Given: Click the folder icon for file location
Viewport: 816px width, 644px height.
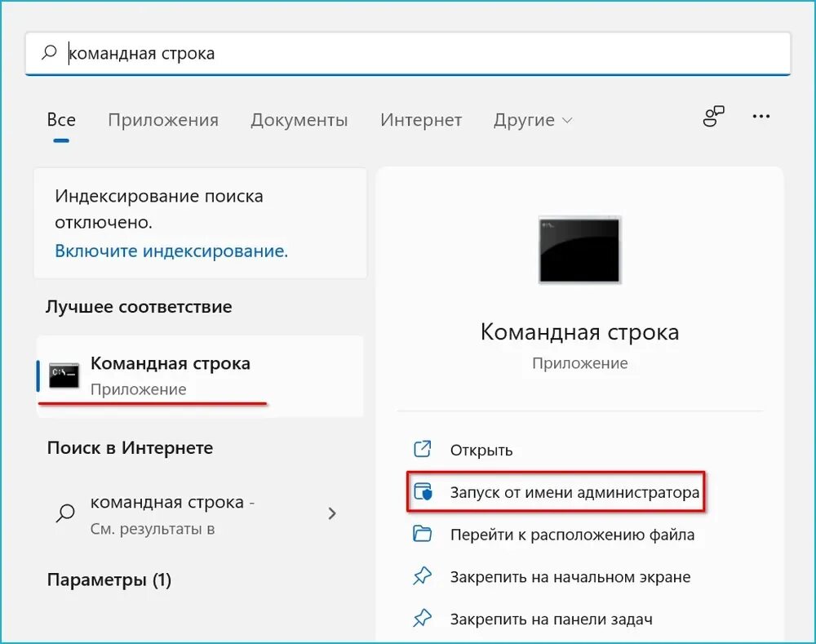Looking at the screenshot, I should (x=422, y=534).
